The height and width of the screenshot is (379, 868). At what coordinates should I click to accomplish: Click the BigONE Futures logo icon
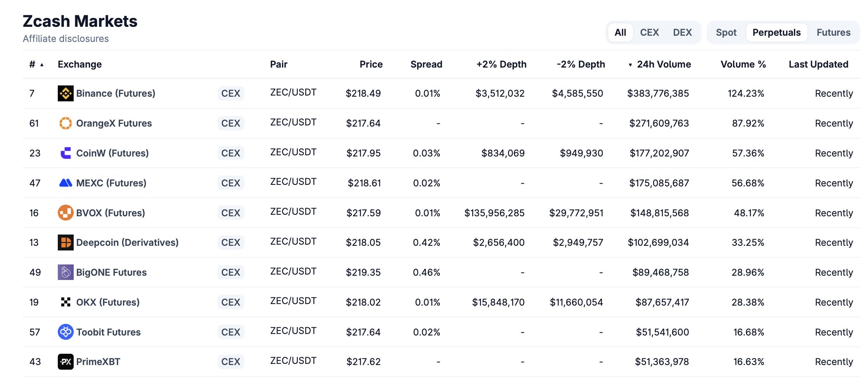click(x=66, y=272)
